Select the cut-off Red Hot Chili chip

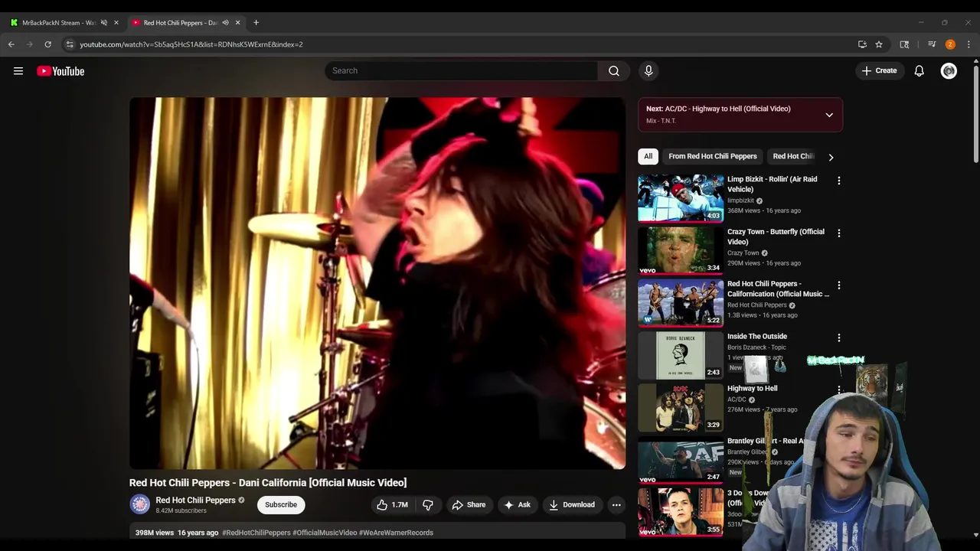pyautogui.click(x=793, y=156)
